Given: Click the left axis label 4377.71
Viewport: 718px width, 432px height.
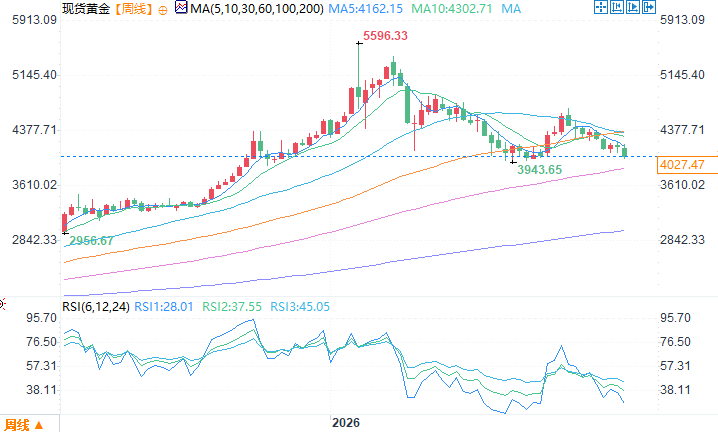Looking at the screenshot, I should click(34, 130).
